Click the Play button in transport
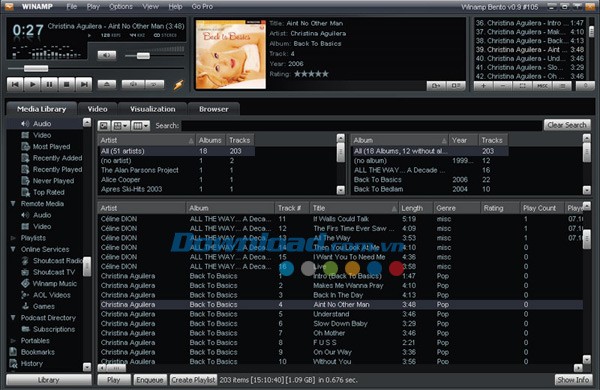 tap(33, 84)
